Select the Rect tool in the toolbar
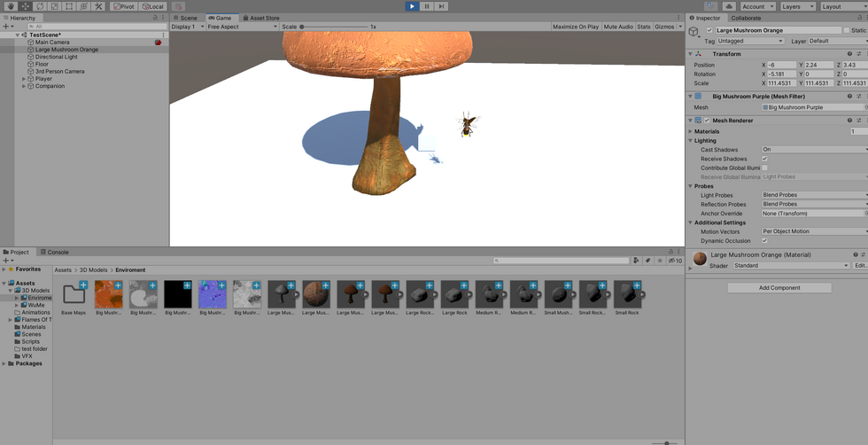The image size is (868, 445). tap(69, 6)
